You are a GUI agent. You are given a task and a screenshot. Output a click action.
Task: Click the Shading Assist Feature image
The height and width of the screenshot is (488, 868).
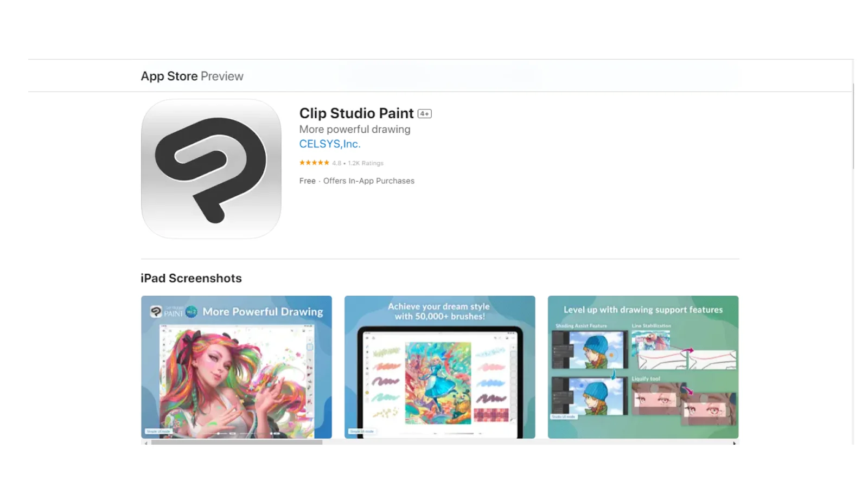click(x=590, y=350)
